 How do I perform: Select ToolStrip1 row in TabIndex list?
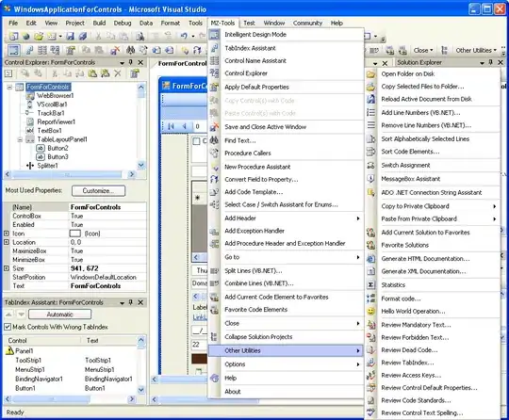[71, 361]
